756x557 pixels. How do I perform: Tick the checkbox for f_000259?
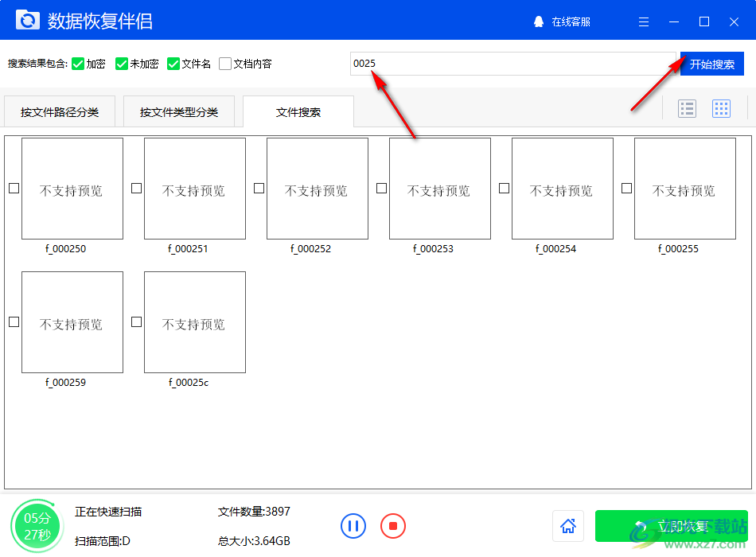14,322
